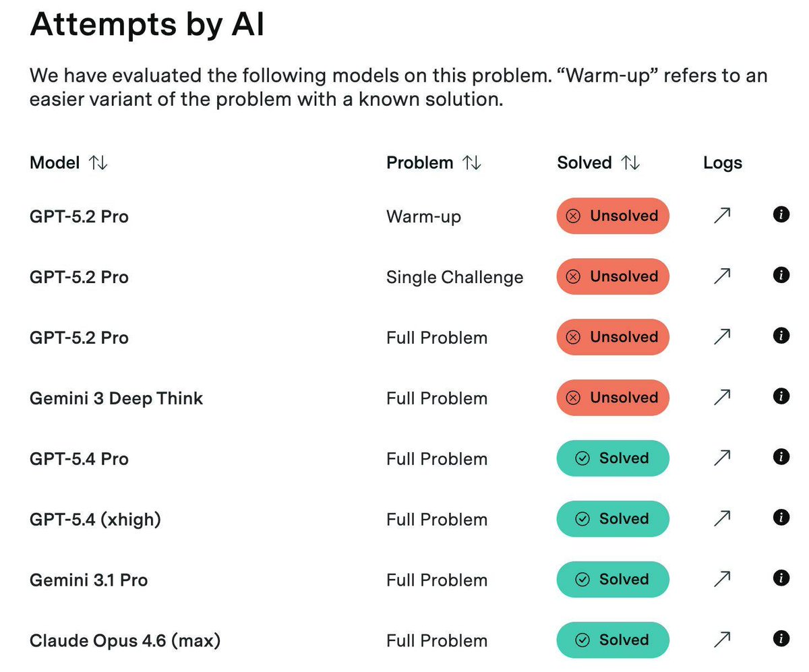Click Solved badge for Claude Opus 4.6 (max)
This screenshot has width=809, height=672.
point(612,640)
